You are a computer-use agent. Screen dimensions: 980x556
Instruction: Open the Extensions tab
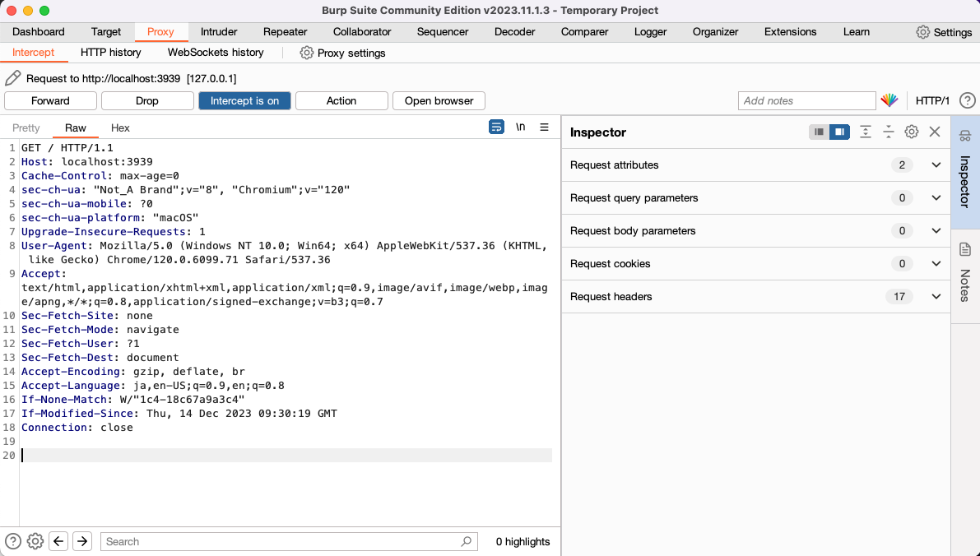tap(790, 32)
